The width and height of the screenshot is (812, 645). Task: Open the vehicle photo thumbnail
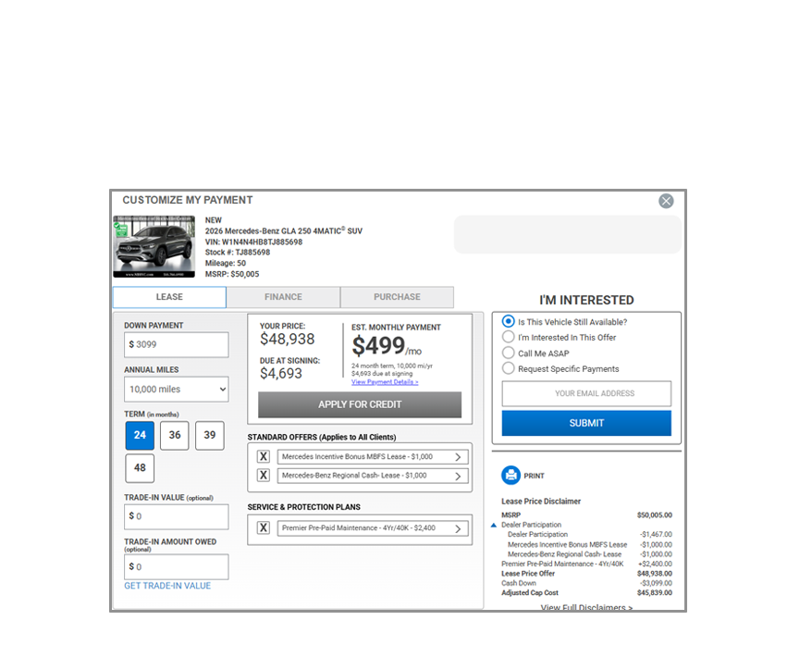pos(154,246)
